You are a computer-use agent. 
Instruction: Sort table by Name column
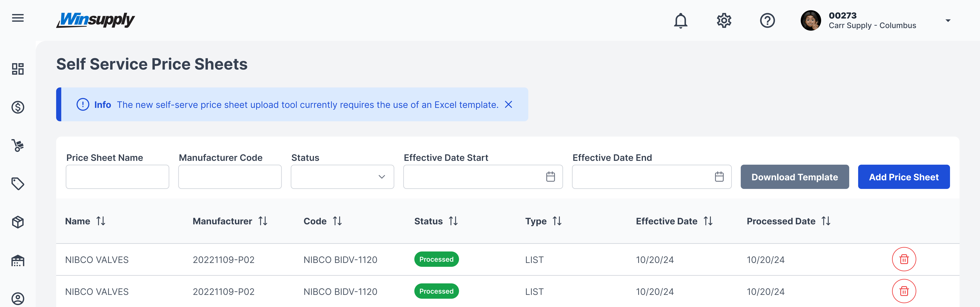point(101,221)
